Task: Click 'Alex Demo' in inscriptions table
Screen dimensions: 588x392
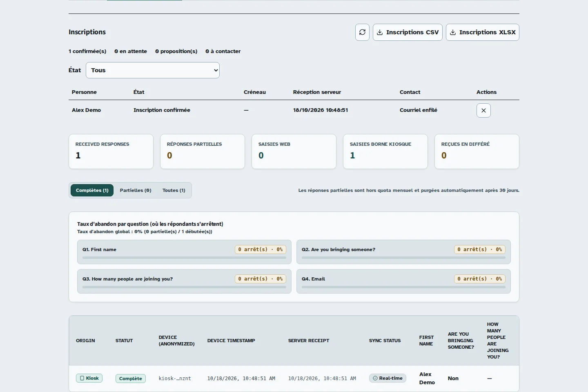Action: pyautogui.click(x=86, y=110)
